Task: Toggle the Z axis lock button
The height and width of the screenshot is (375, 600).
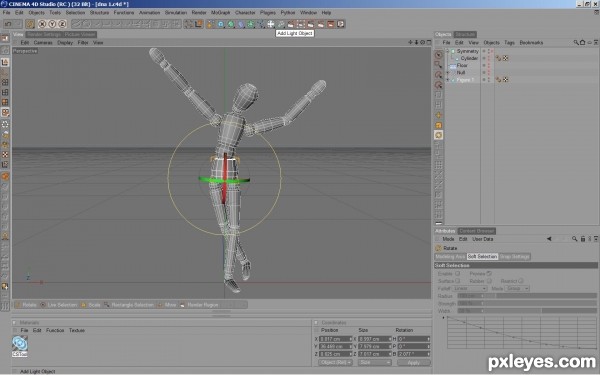Action: point(62,24)
